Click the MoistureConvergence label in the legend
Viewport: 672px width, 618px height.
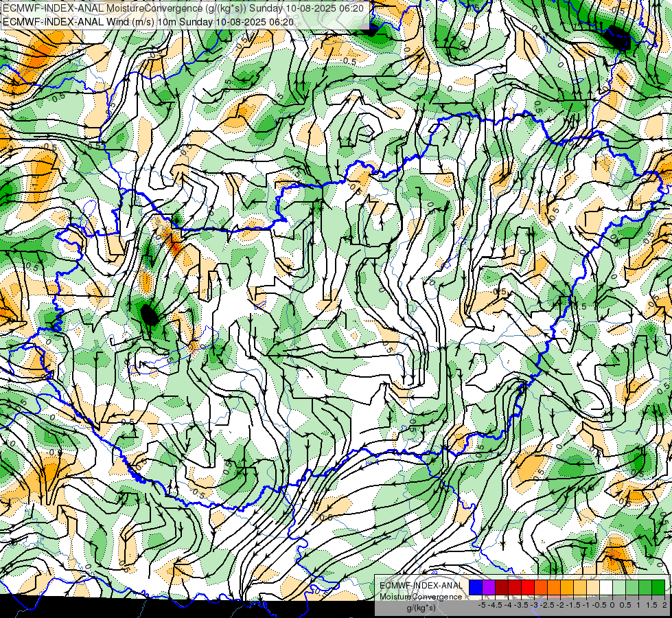tap(421, 597)
